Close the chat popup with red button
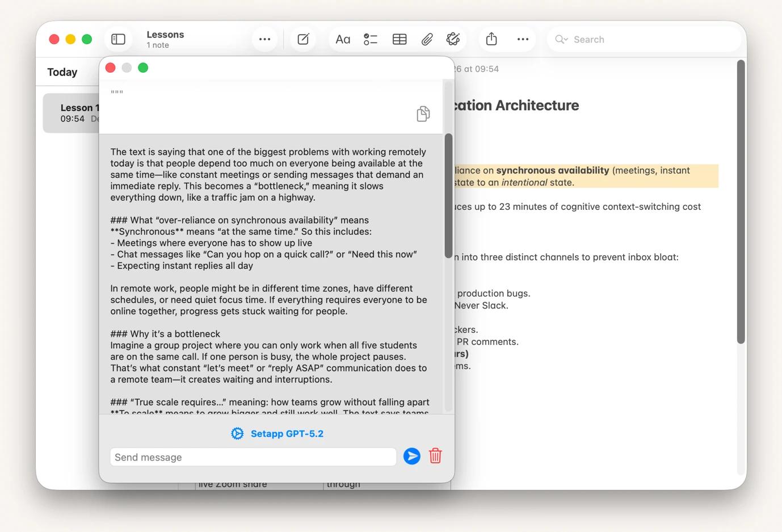Image resolution: width=782 pixels, height=532 pixels. pyautogui.click(x=111, y=67)
